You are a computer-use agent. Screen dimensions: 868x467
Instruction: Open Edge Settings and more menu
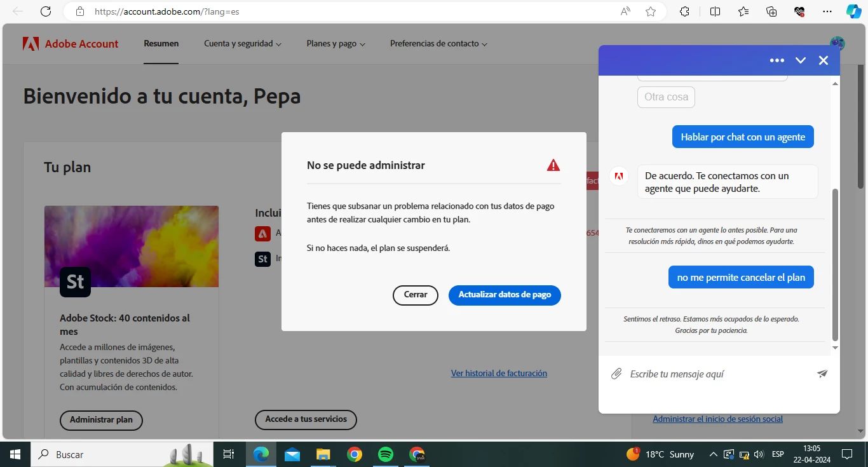(x=827, y=11)
